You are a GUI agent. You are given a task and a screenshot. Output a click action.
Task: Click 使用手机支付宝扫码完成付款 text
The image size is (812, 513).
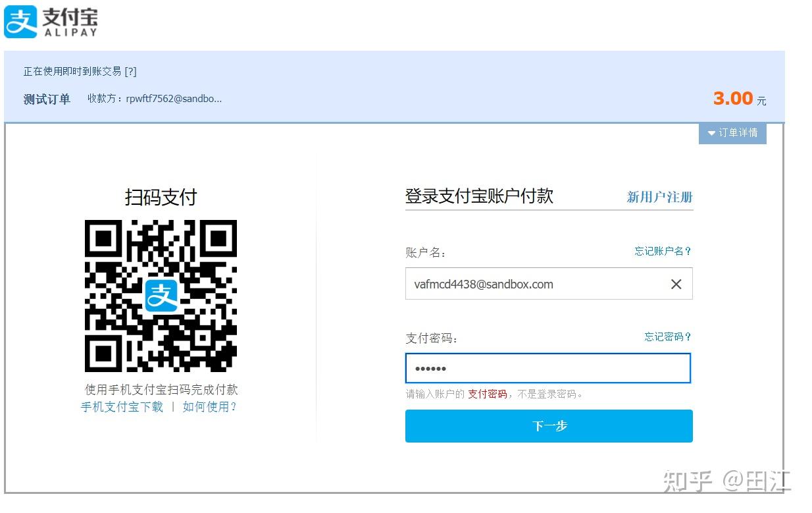[x=161, y=390]
